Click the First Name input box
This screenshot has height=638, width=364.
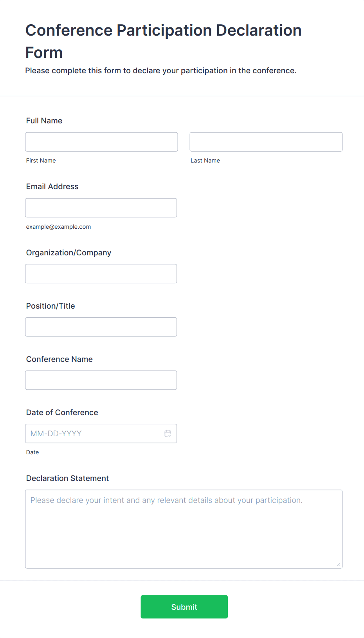click(x=101, y=142)
